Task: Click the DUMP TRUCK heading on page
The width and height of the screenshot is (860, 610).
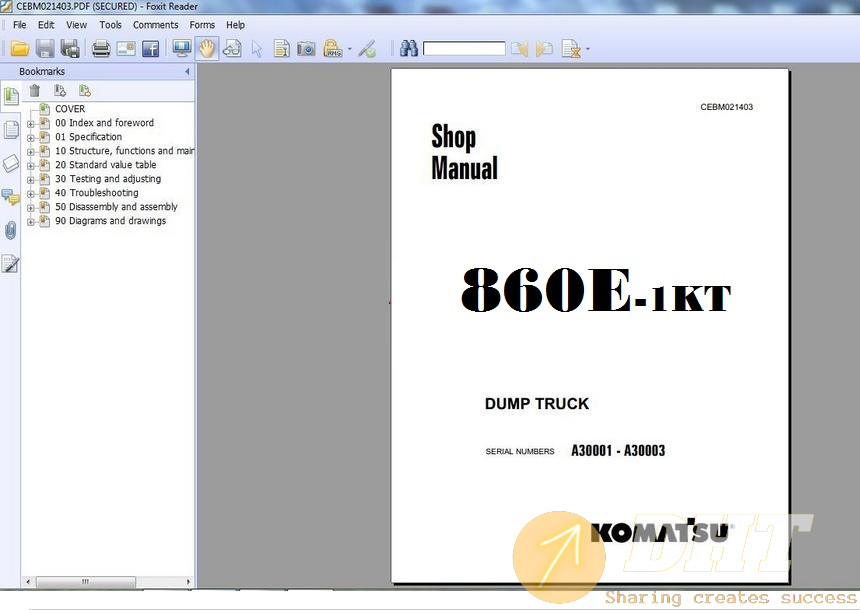Action: (x=536, y=404)
